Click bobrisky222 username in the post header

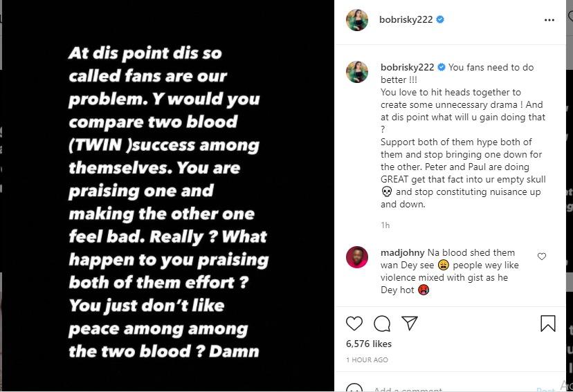point(406,20)
